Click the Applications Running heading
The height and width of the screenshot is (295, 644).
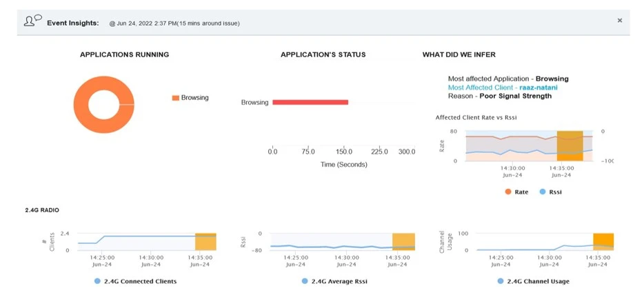click(124, 54)
